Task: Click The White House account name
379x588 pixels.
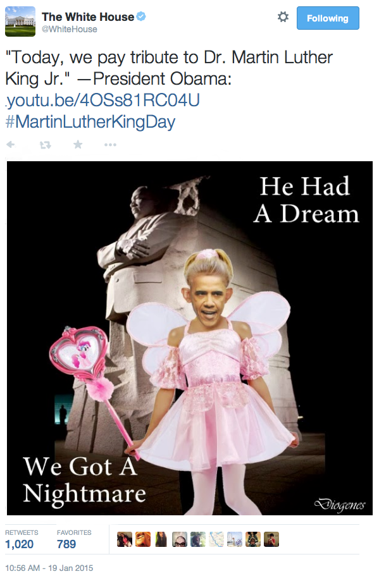Action: [x=88, y=17]
